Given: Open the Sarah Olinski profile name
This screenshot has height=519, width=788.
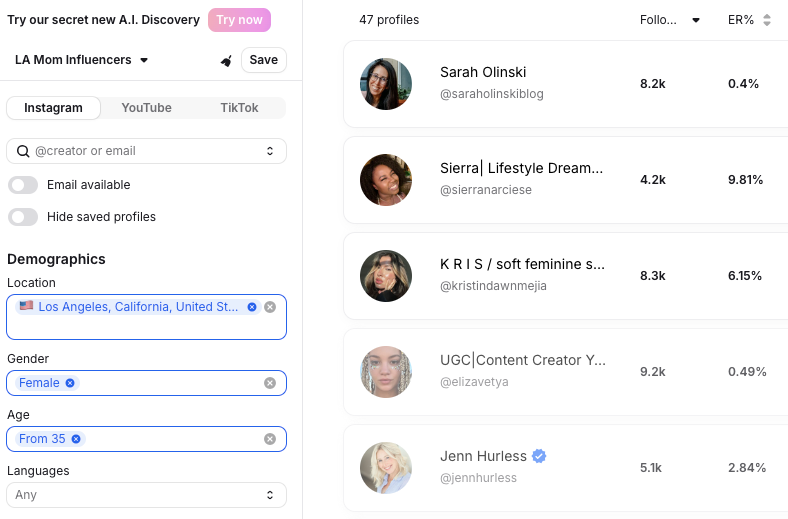Looking at the screenshot, I should click(483, 72).
